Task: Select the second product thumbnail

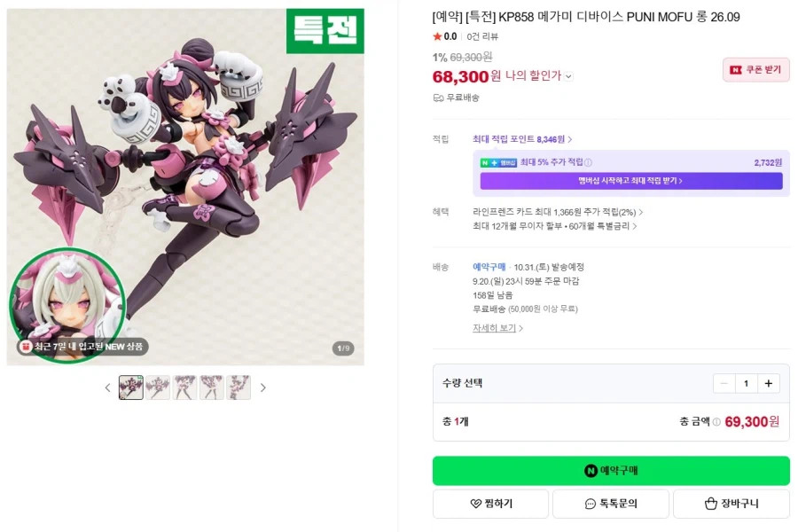Action: (158, 387)
